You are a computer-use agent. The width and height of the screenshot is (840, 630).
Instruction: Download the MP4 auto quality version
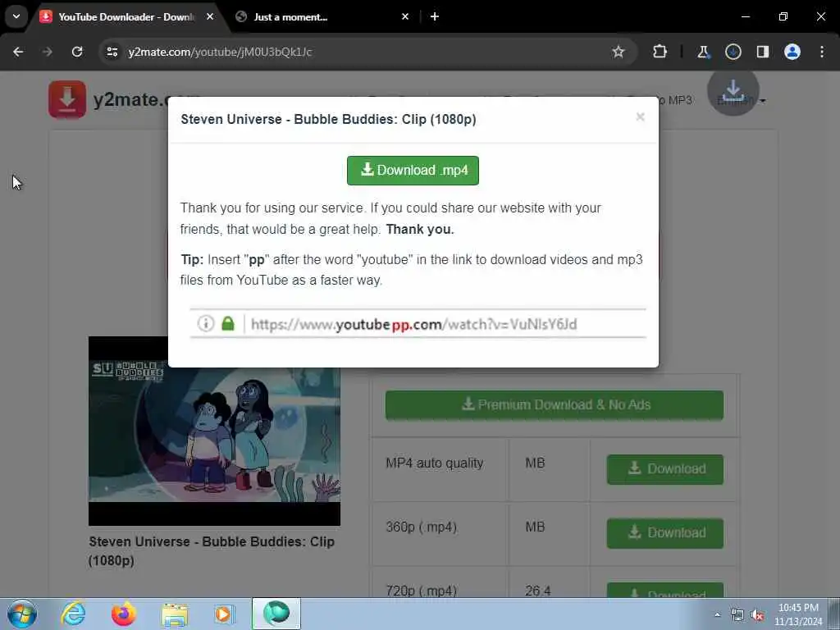[x=664, y=469]
